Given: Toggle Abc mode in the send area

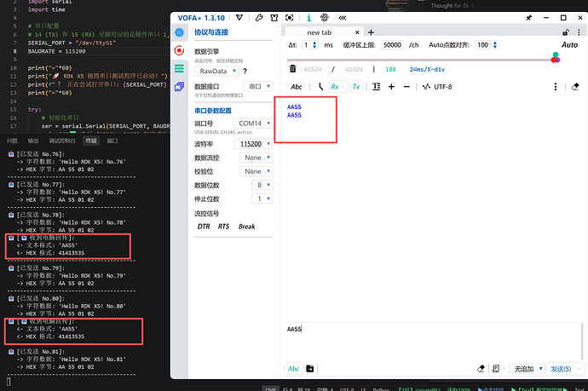Looking at the screenshot, I should pos(293,369).
